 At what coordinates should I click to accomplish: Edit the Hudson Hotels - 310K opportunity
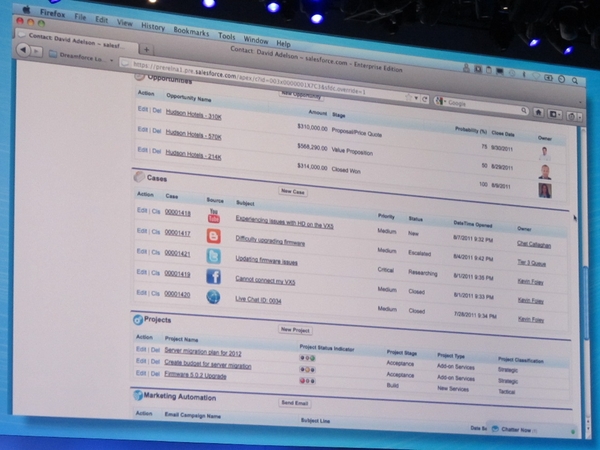pyautogui.click(x=142, y=109)
